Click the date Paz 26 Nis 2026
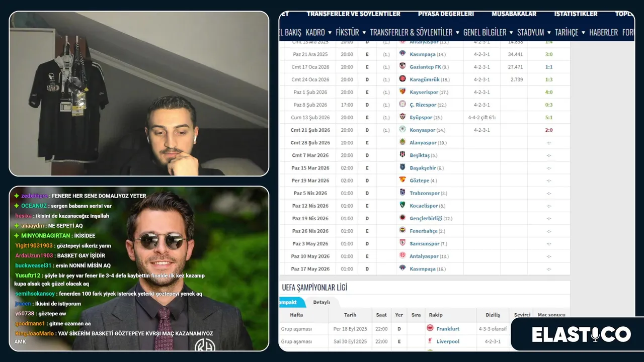The width and height of the screenshot is (644, 362). coord(310,231)
